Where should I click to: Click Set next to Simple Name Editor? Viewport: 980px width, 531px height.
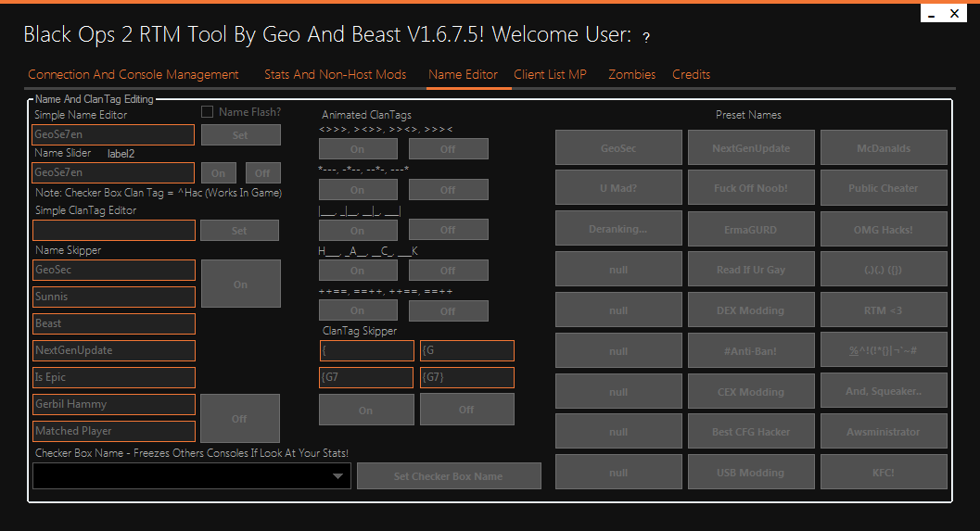241,135
